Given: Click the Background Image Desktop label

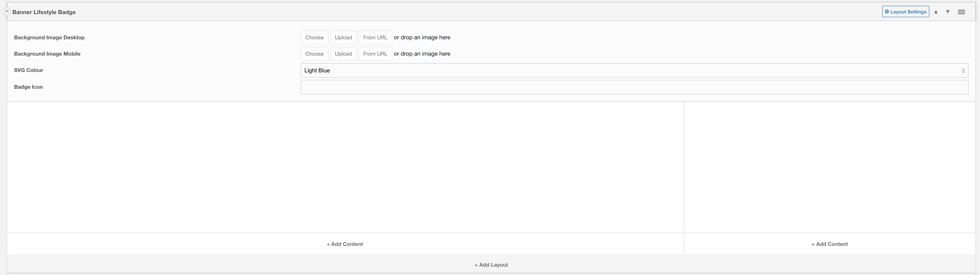Looking at the screenshot, I should point(49,37).
